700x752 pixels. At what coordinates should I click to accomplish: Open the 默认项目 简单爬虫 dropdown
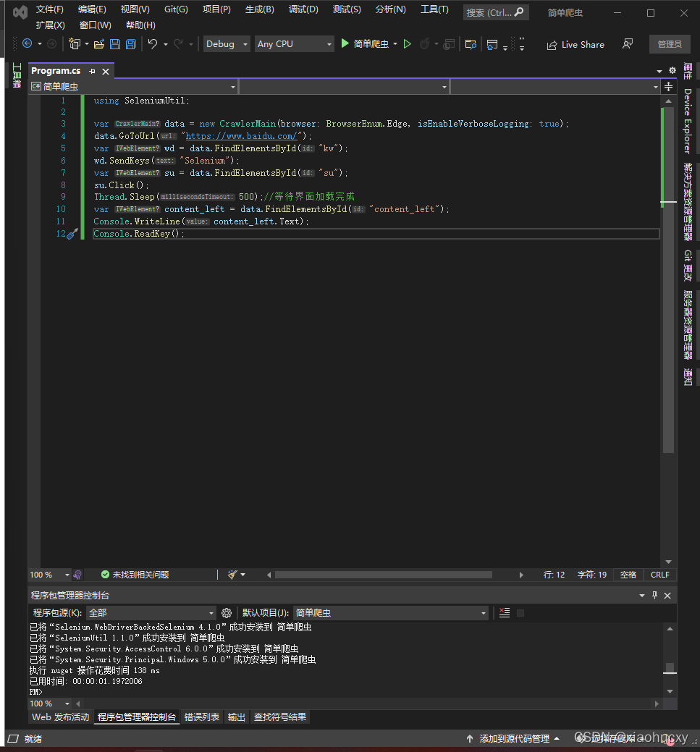click(x=391, y=613)
